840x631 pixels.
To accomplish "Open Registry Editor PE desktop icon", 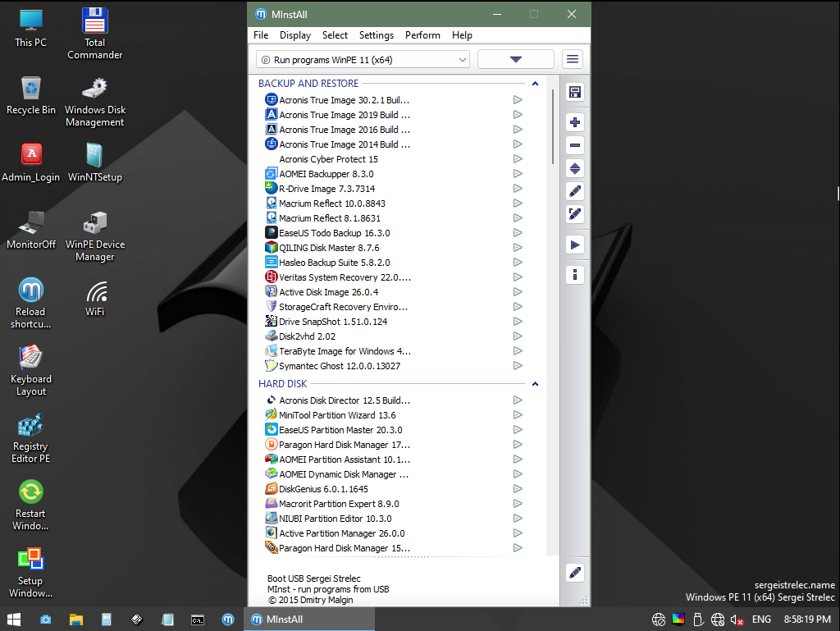I will click(x=30, y=438).
